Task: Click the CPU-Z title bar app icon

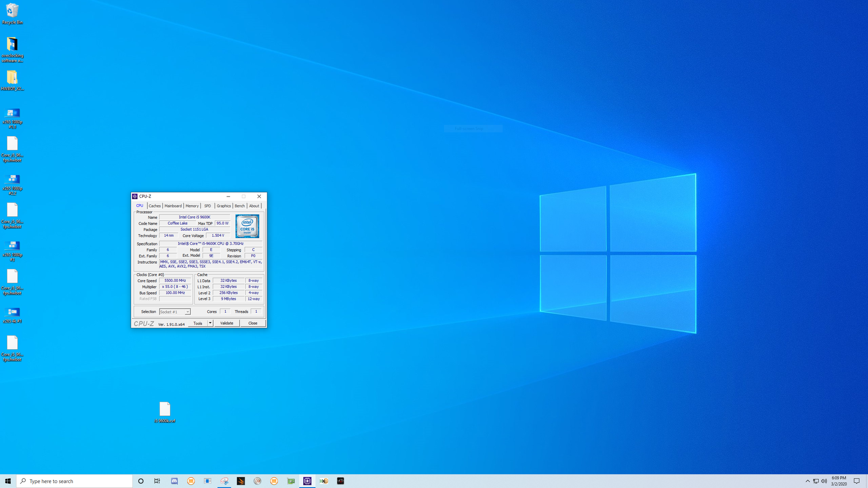Action: click(x=135, y=197)
